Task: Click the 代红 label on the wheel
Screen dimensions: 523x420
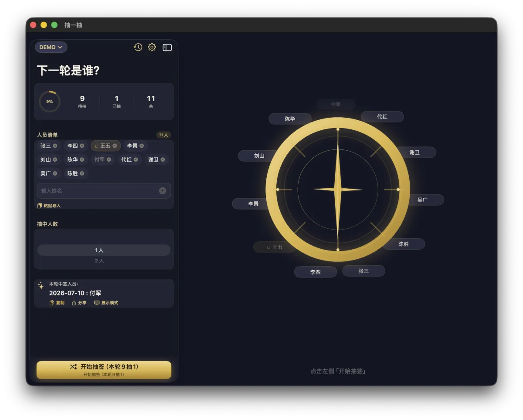Action: click(x=382, y=117)
